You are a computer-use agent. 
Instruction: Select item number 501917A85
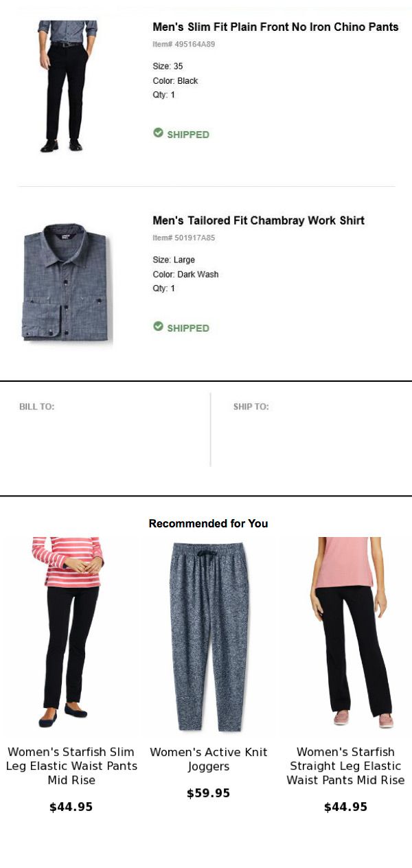tap(184, 238)
